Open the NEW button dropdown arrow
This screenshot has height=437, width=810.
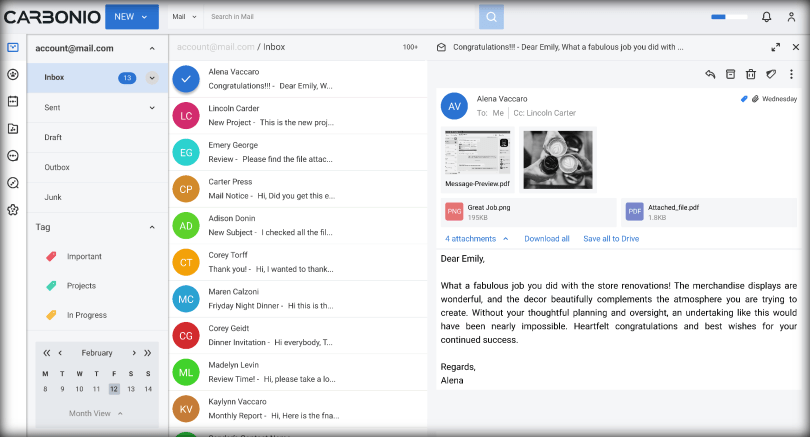tap(145, 17)
